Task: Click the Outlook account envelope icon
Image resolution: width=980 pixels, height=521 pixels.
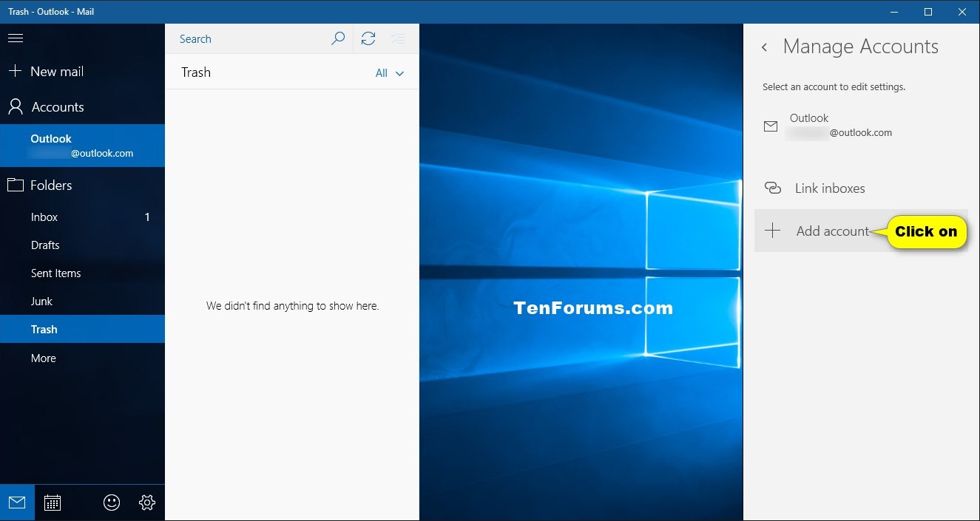Action: click(771, 126)
